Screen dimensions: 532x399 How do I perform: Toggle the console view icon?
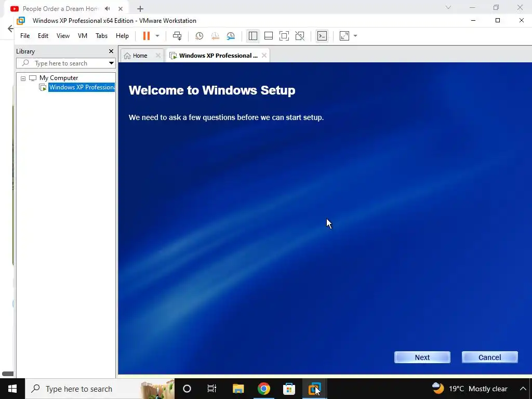click(x=322, y=36)
